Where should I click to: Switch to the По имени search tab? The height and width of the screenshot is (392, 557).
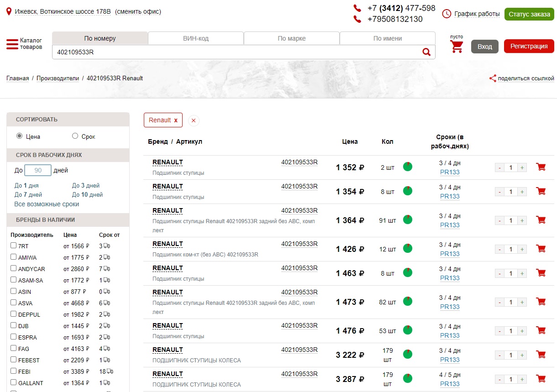388,38
